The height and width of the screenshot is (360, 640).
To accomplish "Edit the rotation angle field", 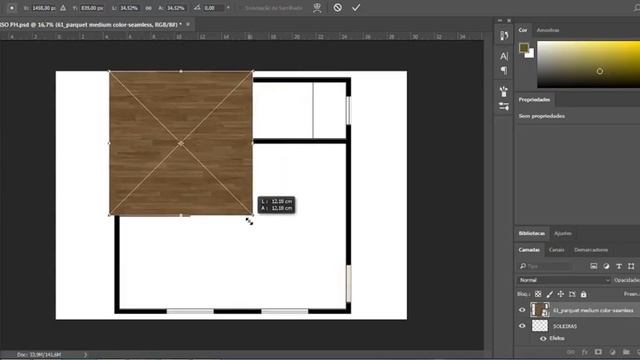I will pyautogui.click(x=213, y=8).
